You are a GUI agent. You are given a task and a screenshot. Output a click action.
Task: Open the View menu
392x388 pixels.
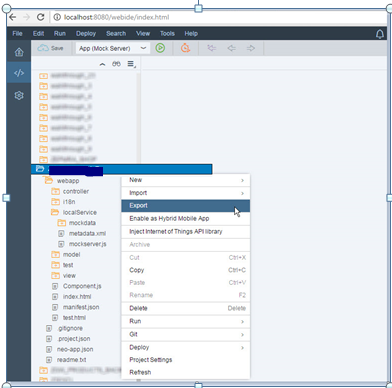(143, 33)
